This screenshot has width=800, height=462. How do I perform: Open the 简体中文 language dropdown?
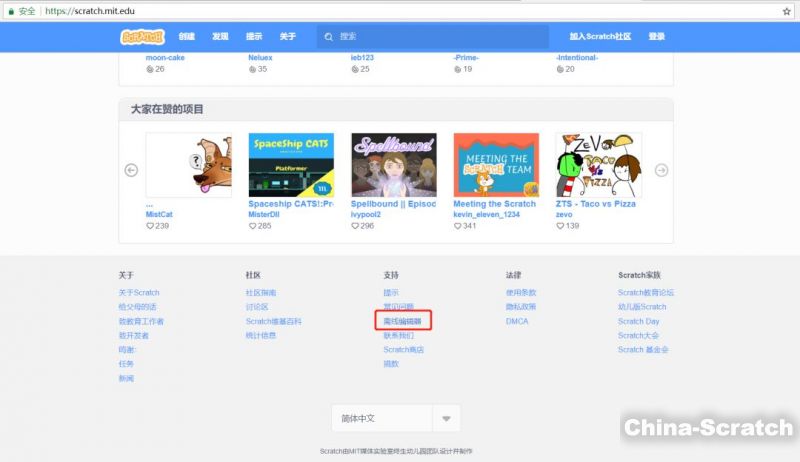tap(382, 419)
